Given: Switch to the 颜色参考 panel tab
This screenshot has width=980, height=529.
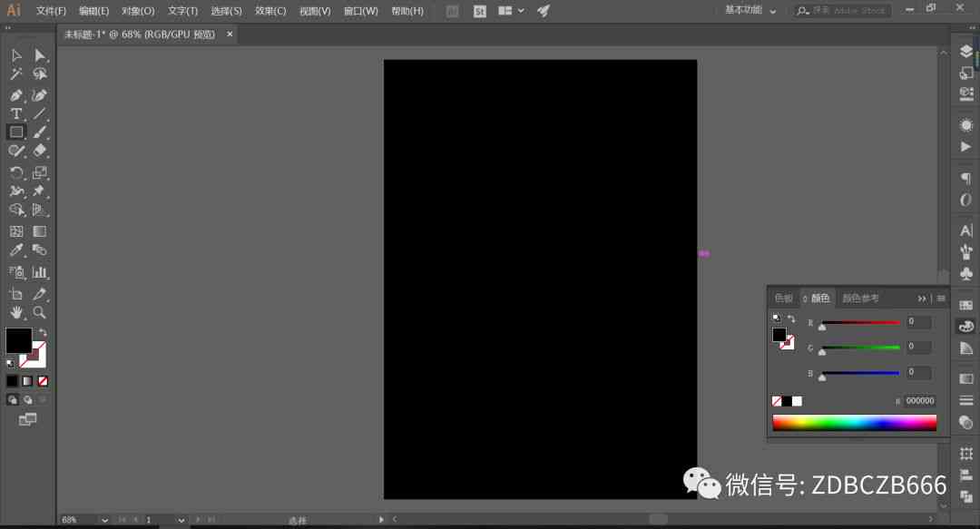Looking at the screenshot, I should coord(860,299).
